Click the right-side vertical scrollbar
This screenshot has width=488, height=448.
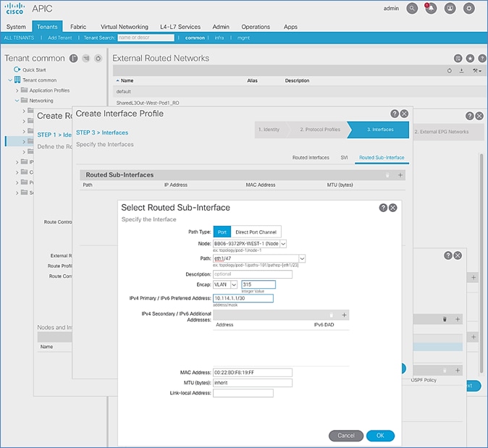[481, 263]
